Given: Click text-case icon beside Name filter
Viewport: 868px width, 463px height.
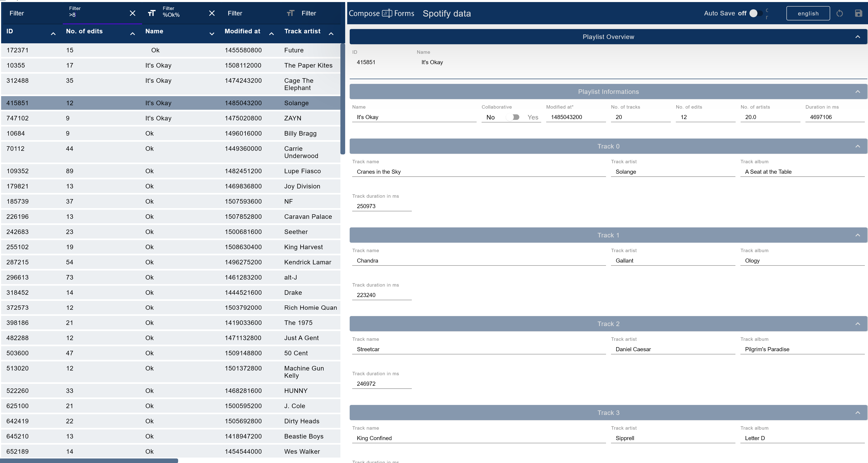Looking at the screenshot, I should click(152, 13).
